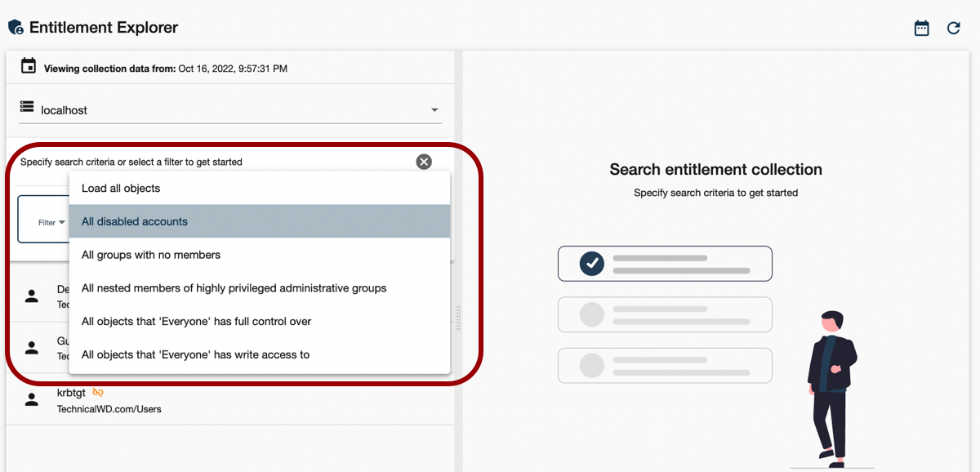Viewport: 980px width, 472px height.
Task: Click the panel splitter drag handle
Action: [x=458, y=318]
